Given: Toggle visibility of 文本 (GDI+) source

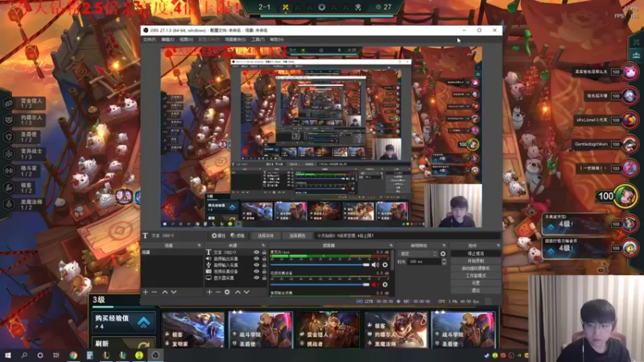Looking at the screenshot, I should pos(256,253).
